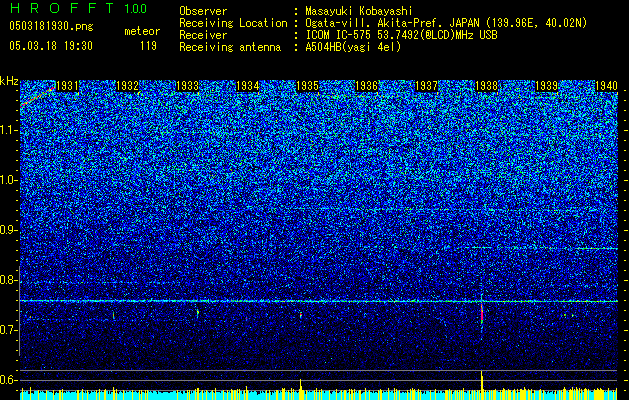The height and width of the screenshot is (400, 629).
Task: Click the strong red meteor echo below 1938
Action: click(482, 314)
